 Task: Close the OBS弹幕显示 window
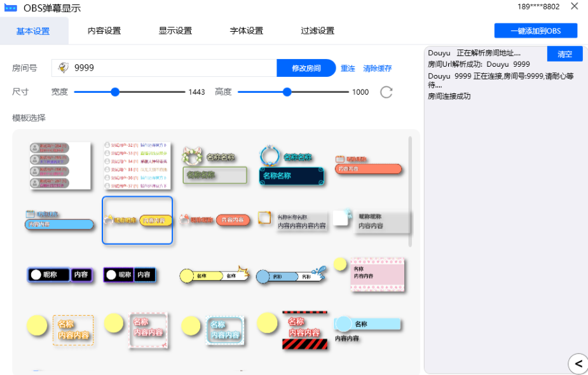point(575,6)
